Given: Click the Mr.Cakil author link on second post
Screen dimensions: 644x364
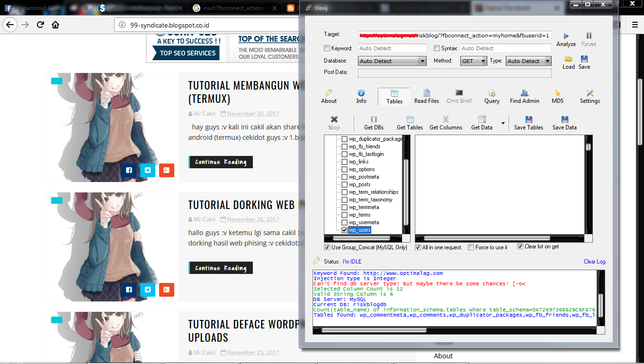Looking at the screenshot, I should tap(205, 219).
